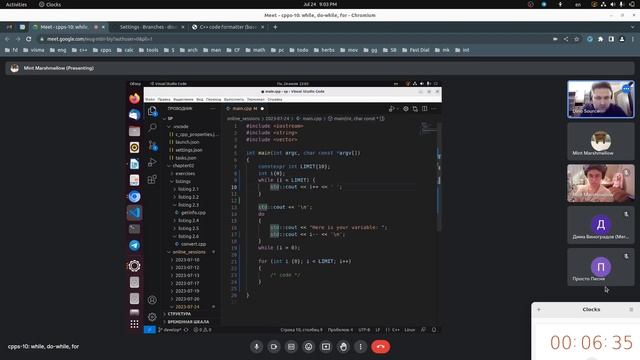This screenshot has height=360, width=640.
Task: Switch to the C++ code formatter tab
Action: pos(228,27)
